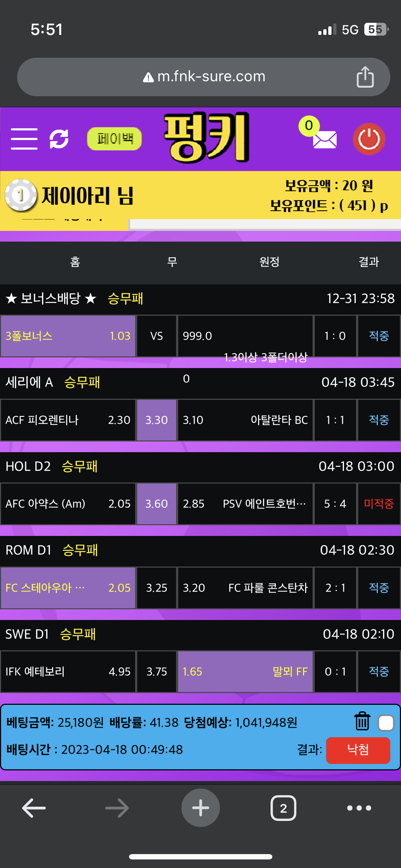Open browser more options dots
The height and width of the screenshot is (868, 401).
[359, 808]
